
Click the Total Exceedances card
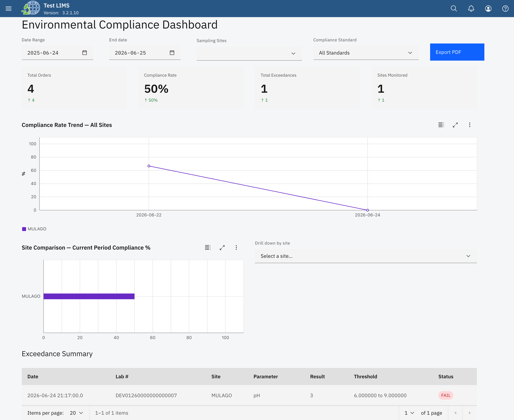click(308, 88)
